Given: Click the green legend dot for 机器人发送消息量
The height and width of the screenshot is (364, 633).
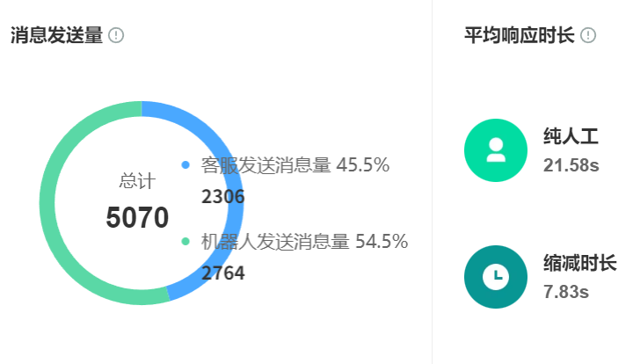Looking at the screenshot, I should click(186, 241).
